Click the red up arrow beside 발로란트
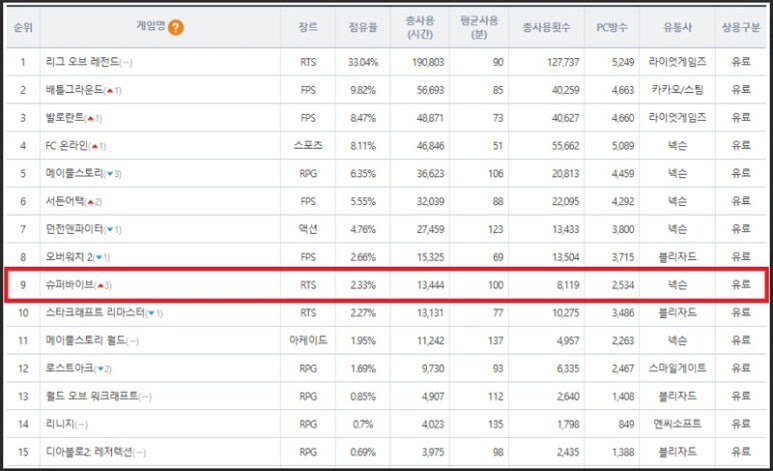The height and width of the screenshot is (471, 773). [x=91, y=118]
